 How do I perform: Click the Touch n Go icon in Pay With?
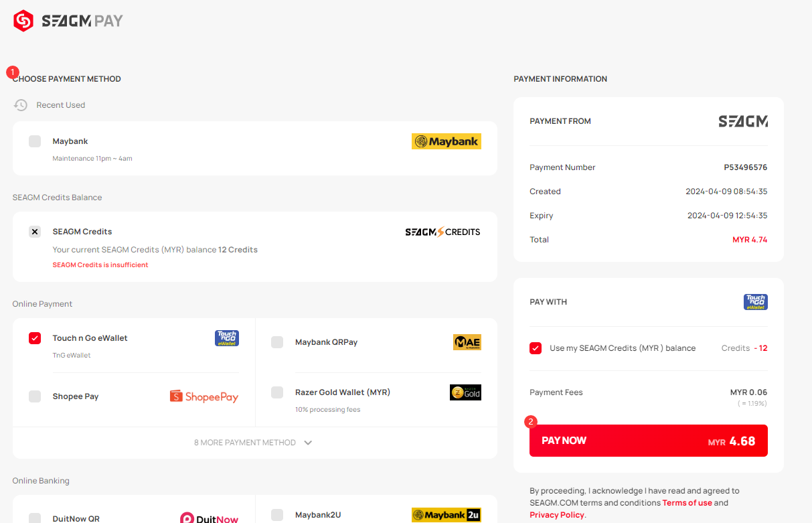tap(756, 302)
